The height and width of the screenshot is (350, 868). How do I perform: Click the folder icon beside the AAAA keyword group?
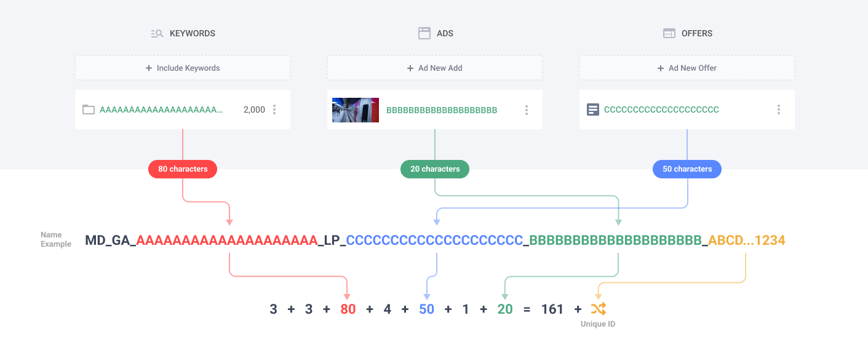[x=89, y=110]
